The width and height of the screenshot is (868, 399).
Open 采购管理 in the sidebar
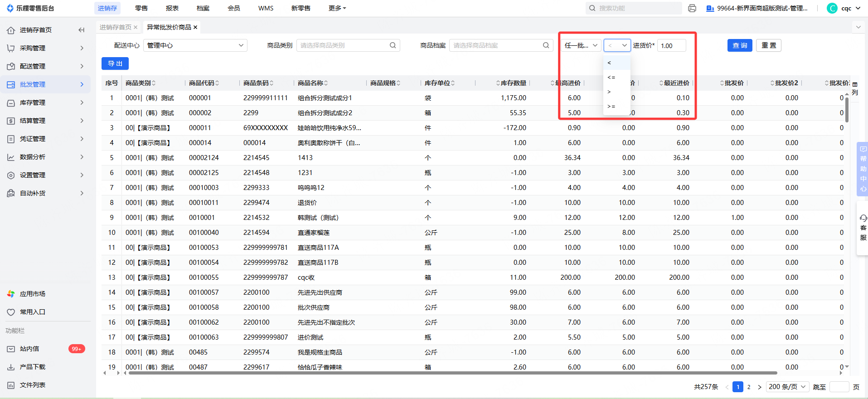point(45,48)
